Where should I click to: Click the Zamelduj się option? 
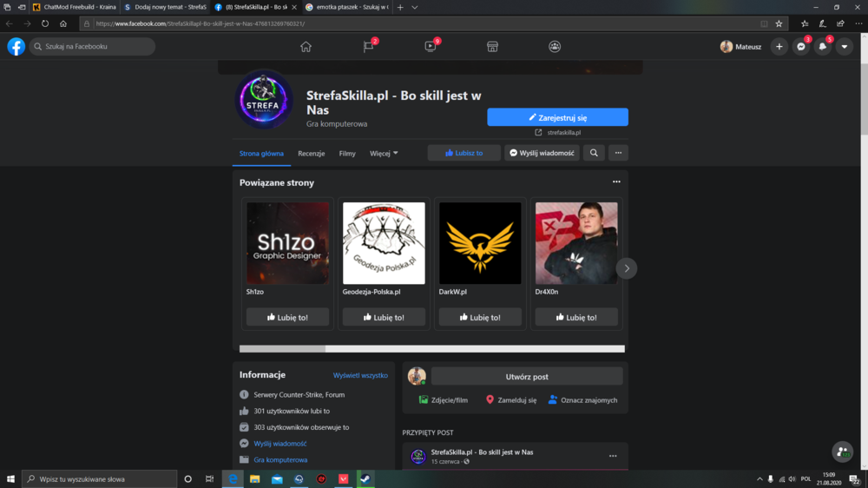click(511, 400)
